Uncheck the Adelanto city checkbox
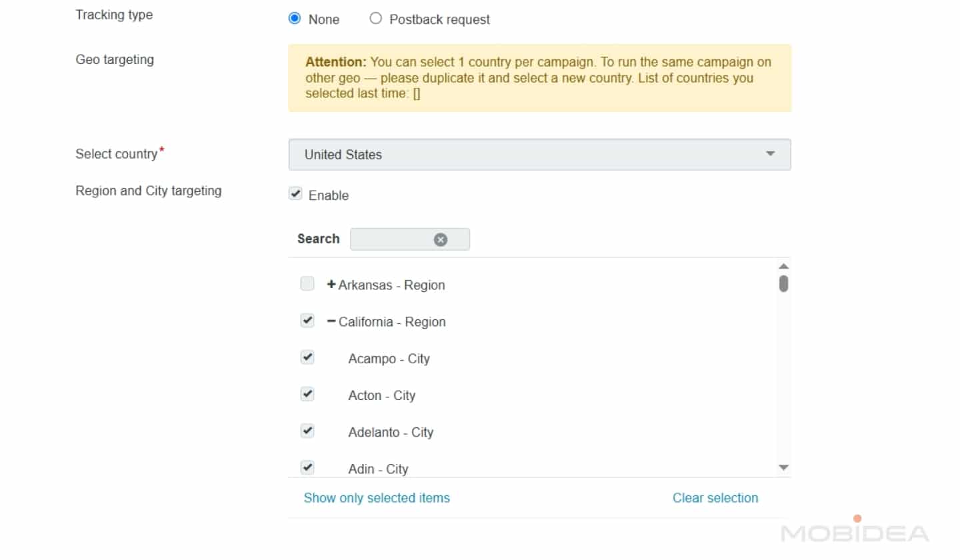Image resolution: width=960 pixels, height=560 pixels. (307, 431)
